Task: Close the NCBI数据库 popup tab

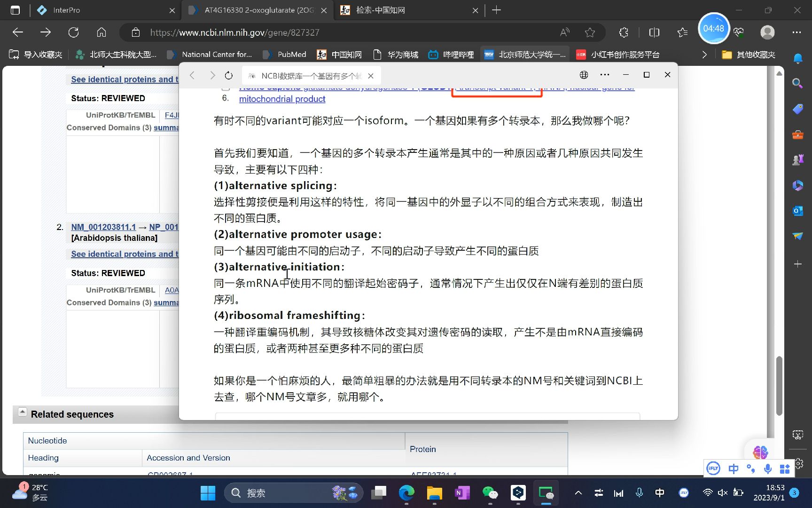Action: pyautogui.click(x=371, y=76)
